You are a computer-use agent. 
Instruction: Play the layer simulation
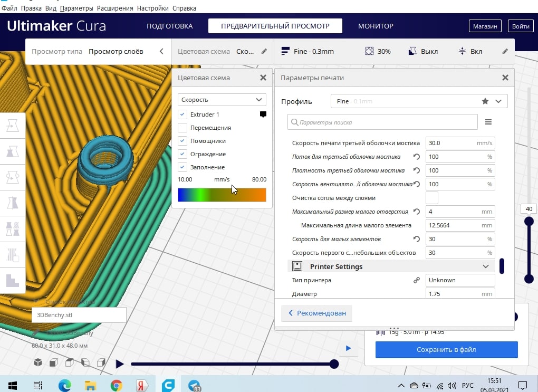[119, 364]
